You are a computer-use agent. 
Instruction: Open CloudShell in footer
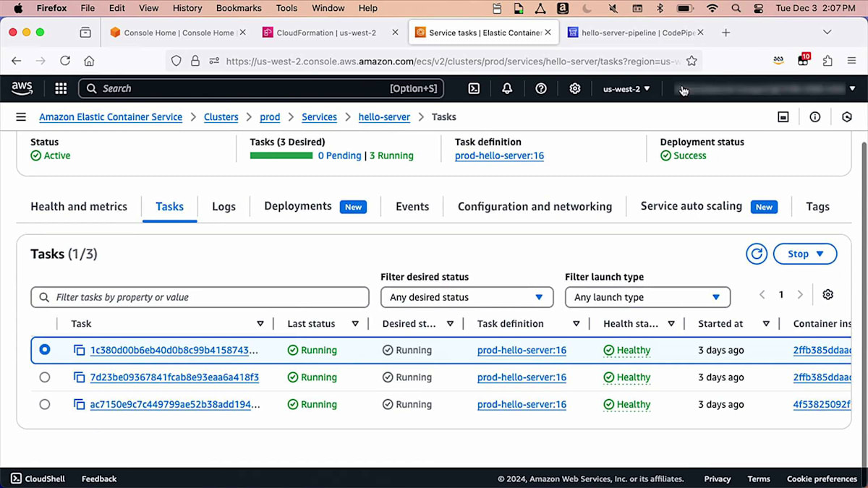click(38, 479)
